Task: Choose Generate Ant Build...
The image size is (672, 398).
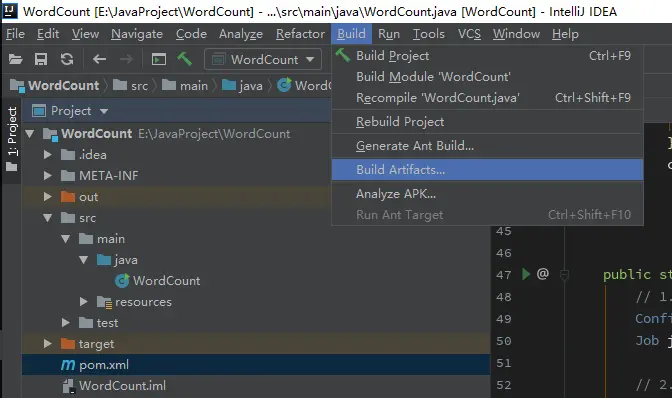Action: pos(487,146)
